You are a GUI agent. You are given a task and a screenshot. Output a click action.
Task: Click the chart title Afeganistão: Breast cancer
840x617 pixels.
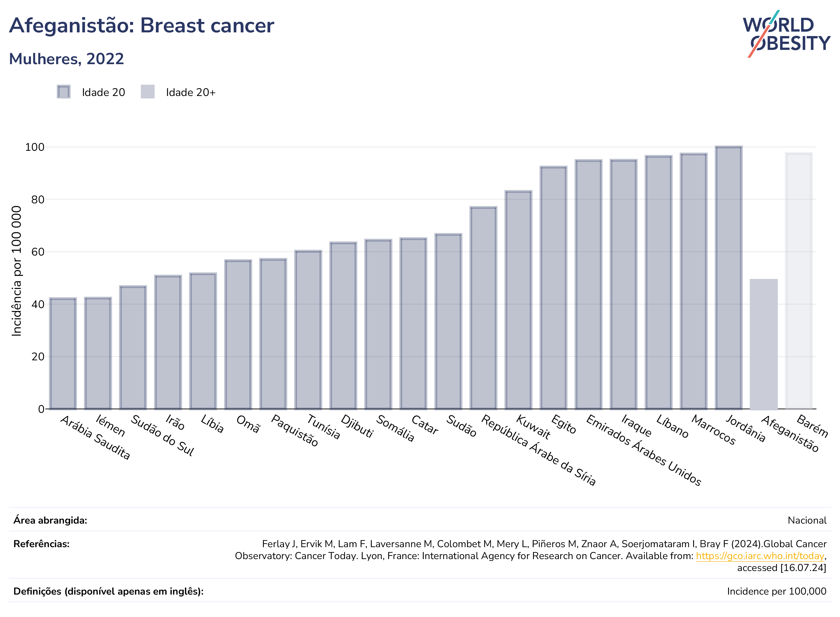click(141, 25)
